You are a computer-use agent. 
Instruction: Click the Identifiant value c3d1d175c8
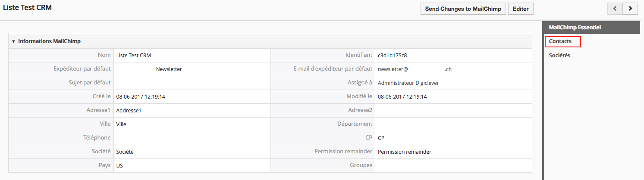point(392,55)
